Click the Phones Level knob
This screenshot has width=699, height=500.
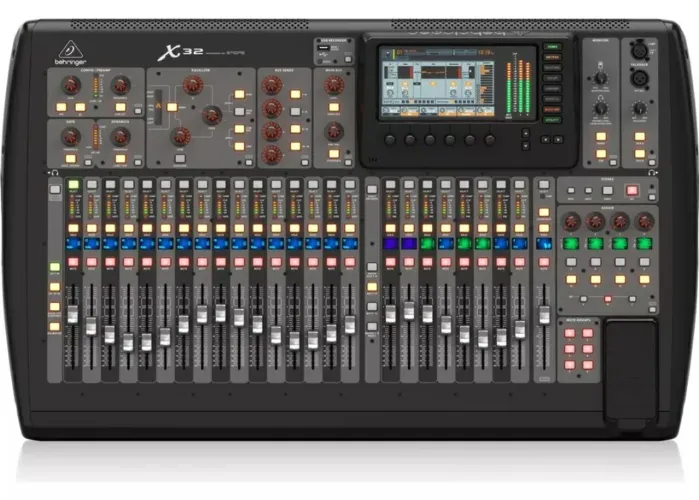pyautogui.click(x=601, y=108)
